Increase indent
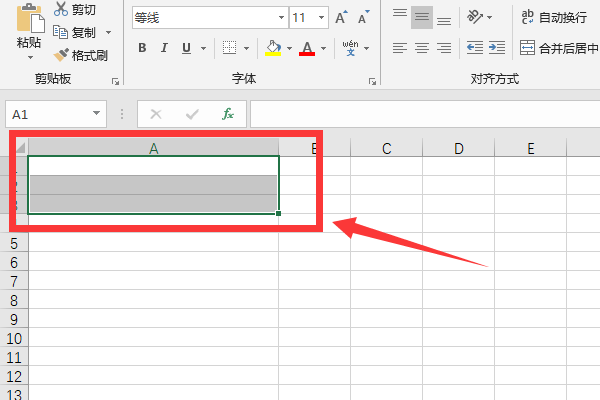This screenshot has height=400, width=600. (497, 48)
